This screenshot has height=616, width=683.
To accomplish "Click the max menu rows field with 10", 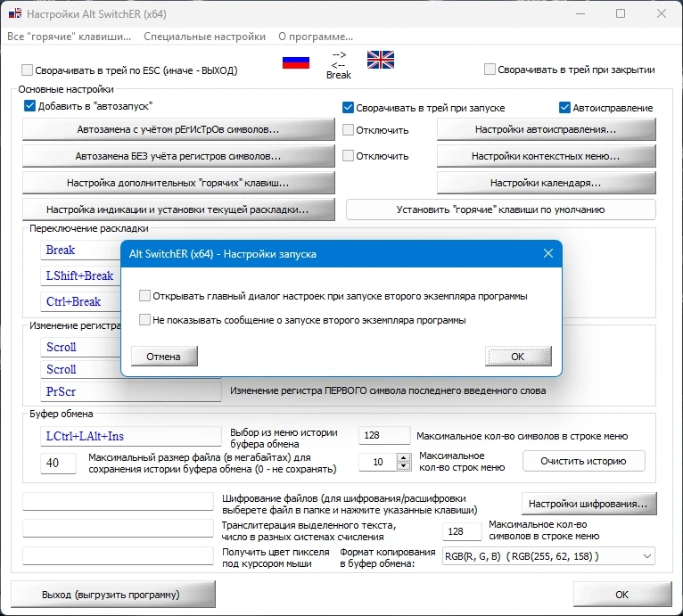I will [378, 462].
